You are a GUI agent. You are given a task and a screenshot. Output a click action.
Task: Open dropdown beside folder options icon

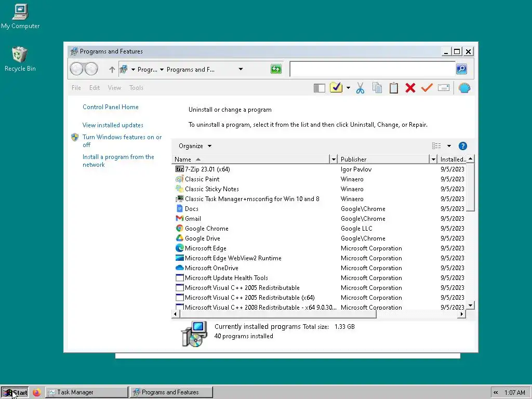[x=348, y=88]
